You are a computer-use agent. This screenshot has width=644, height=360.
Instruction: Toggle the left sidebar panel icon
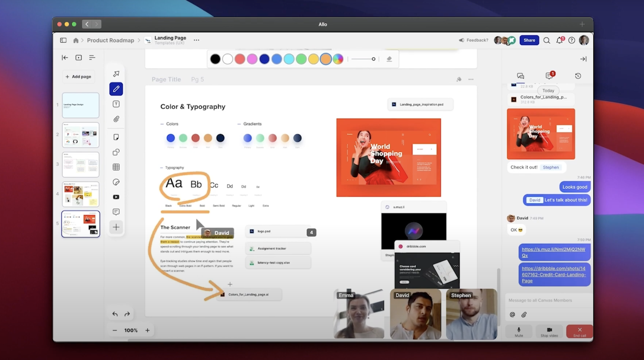(x=63, y=40)
